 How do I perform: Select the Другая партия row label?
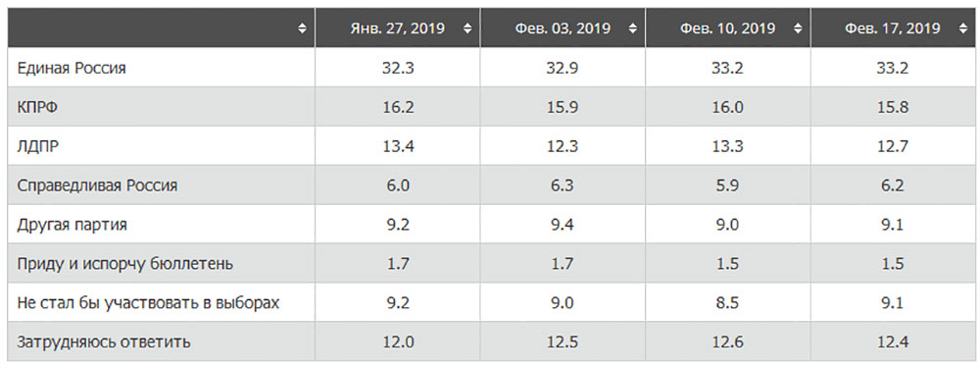72,225
